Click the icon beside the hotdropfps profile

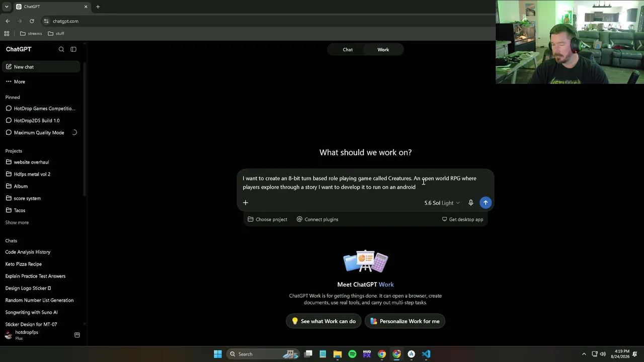point(77,335)
